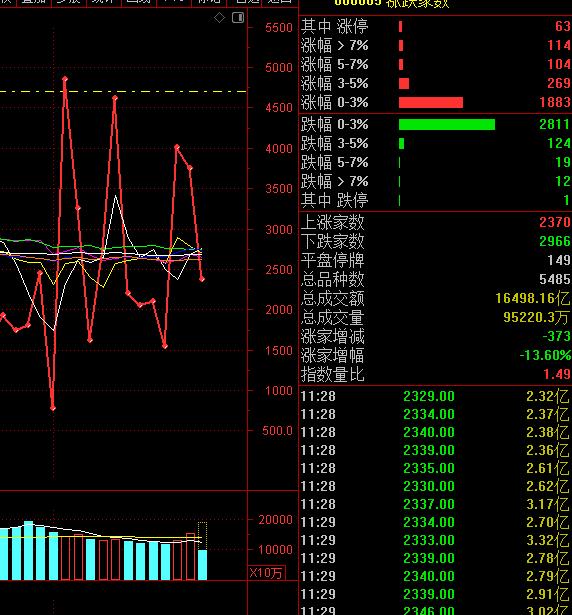Select the 涨幅 > 7% row label
This screenshot has height=615, width=572.
pyautogui.click(x=335, y=45)
